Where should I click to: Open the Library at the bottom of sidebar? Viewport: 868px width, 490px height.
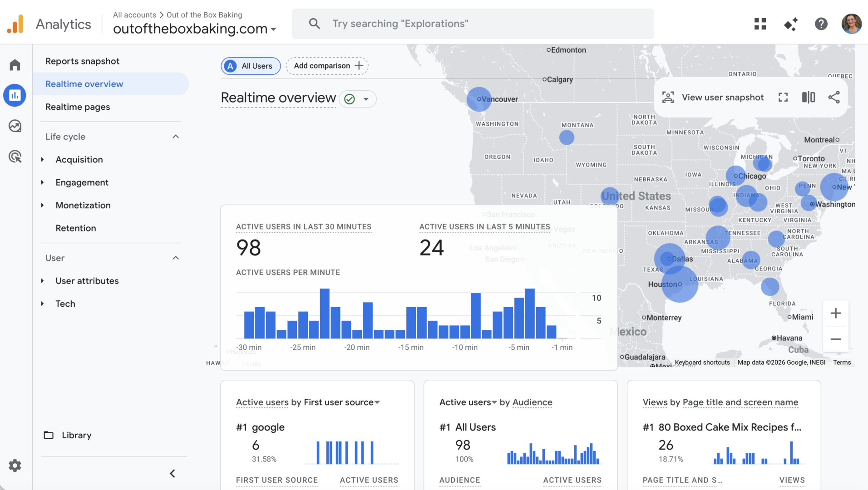coord(76,435)
